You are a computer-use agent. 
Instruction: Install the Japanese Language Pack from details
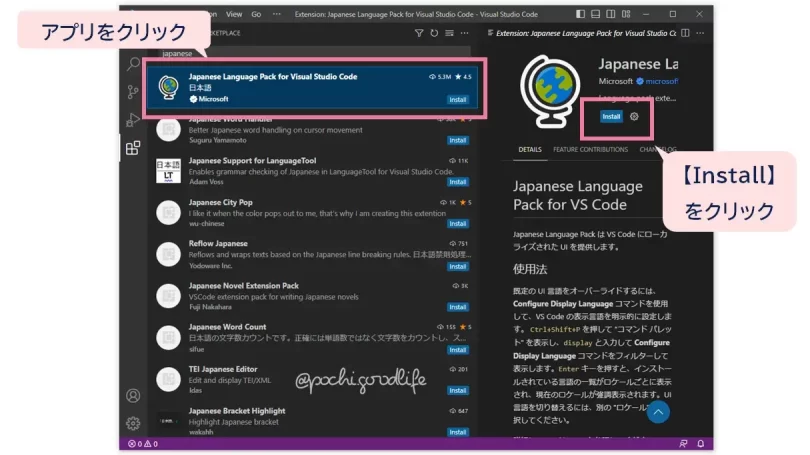(610, 116)
